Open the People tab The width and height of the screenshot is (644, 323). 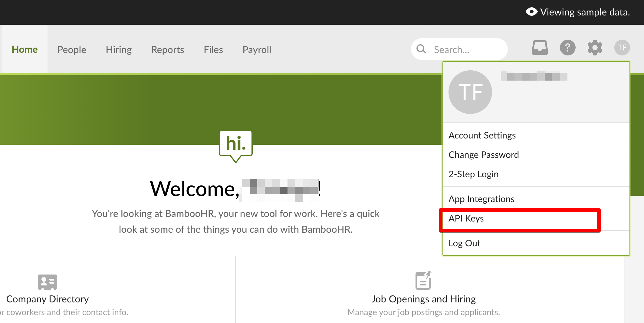click(72, 50)
